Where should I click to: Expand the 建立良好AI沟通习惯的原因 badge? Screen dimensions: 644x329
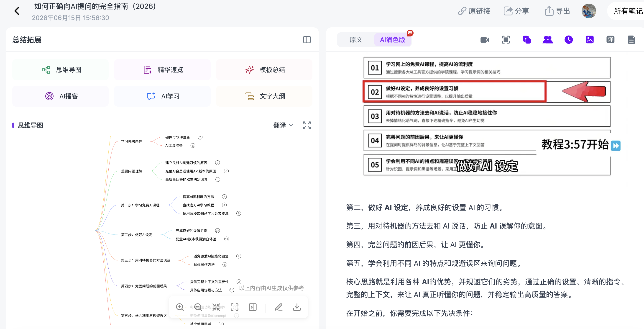(217, 163)
